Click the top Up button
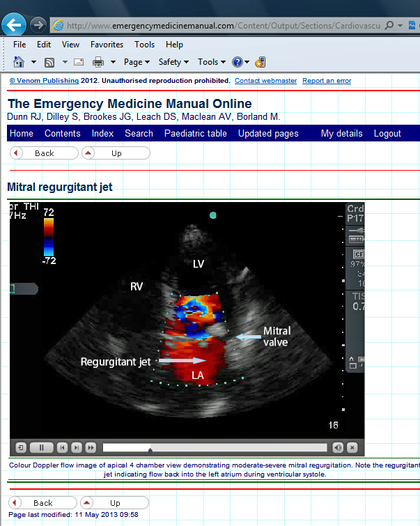The height and width of the screenshot is (526, 420). (116, 153)
